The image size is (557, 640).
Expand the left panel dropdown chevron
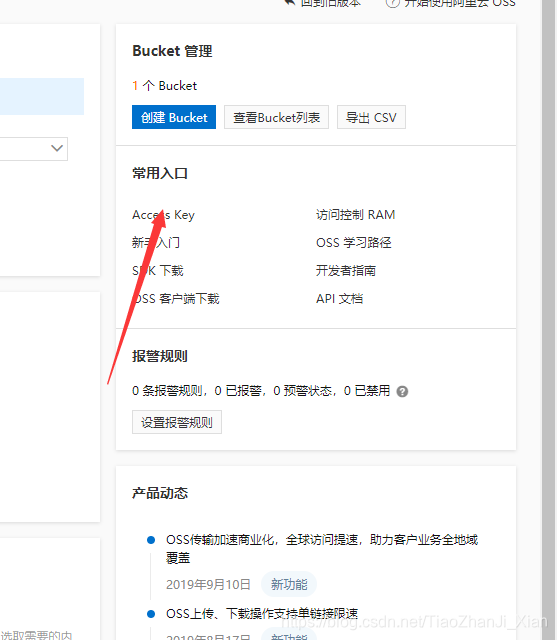pyautogui.click(x=57, y=148)
